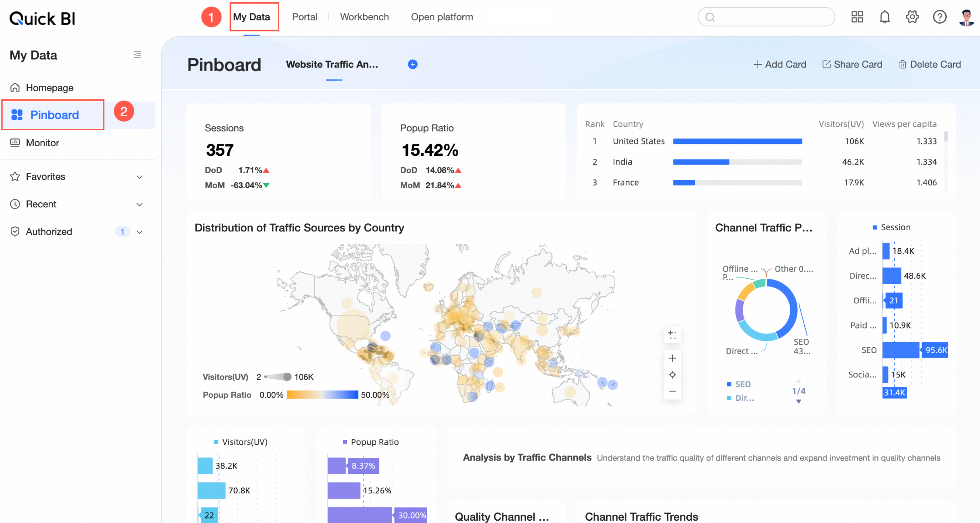
Task: Open the apps grid icon
Action: [x=857, y=17]
